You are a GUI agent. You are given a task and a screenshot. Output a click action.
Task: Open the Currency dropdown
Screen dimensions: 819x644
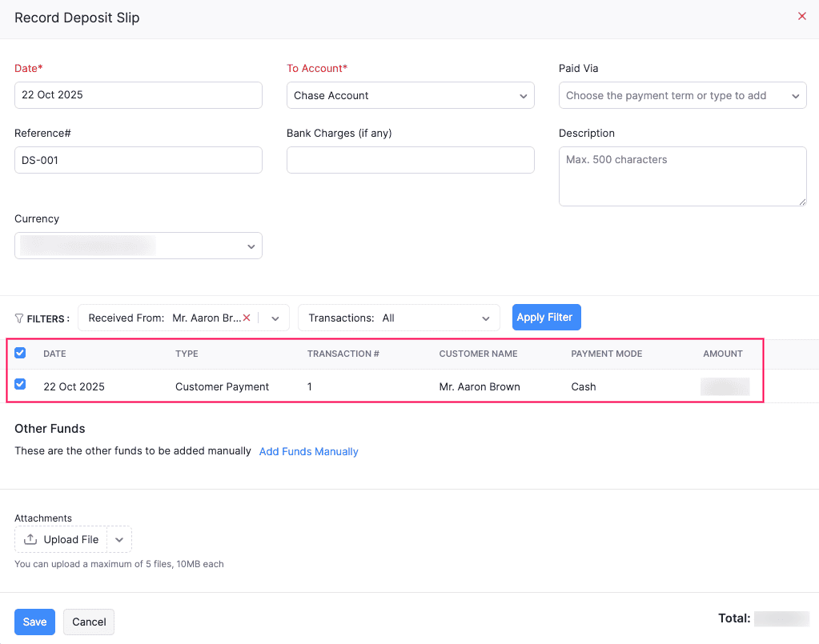pos(138,246)
